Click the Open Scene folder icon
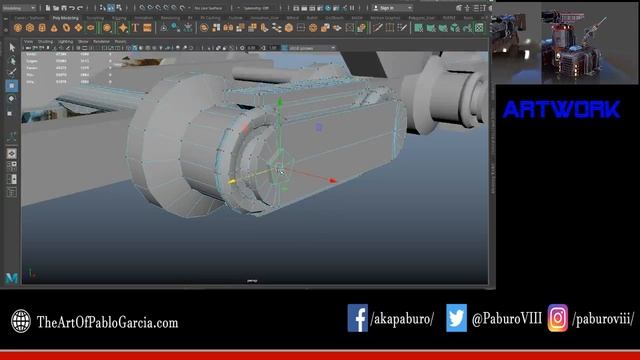This screenshot has height=360, width=640. click(x=56, y=8)
